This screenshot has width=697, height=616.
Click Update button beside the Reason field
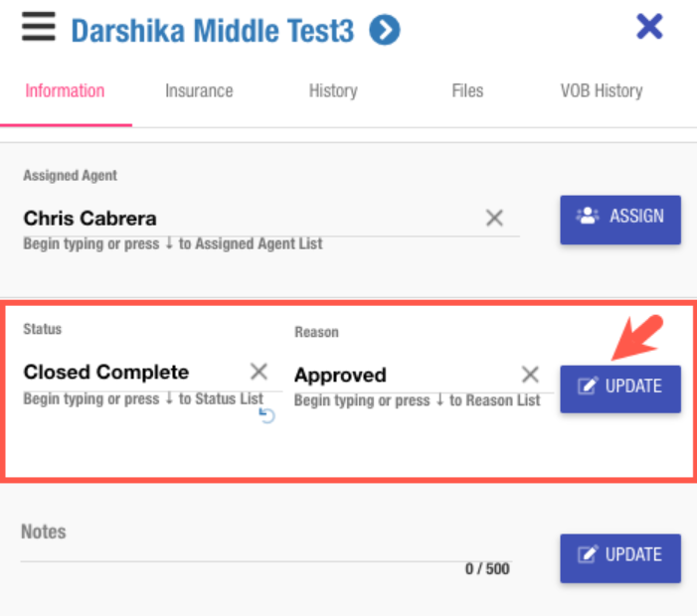pyautogui.click(x=619, y=388)
